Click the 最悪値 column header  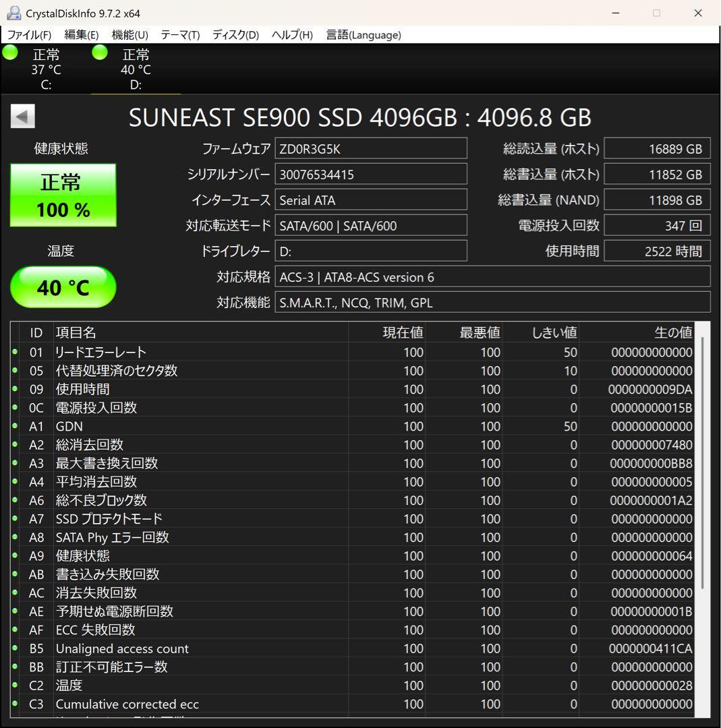tap(463, 332)
